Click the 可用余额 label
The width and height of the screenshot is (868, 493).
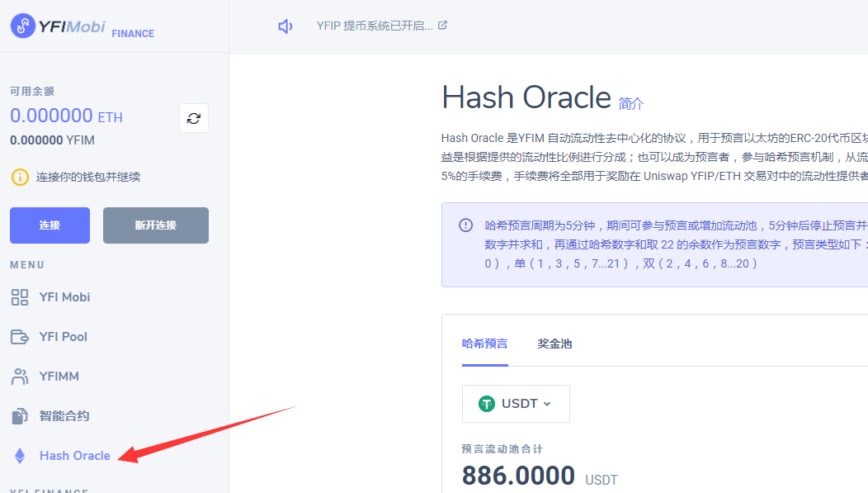point(32,92)
